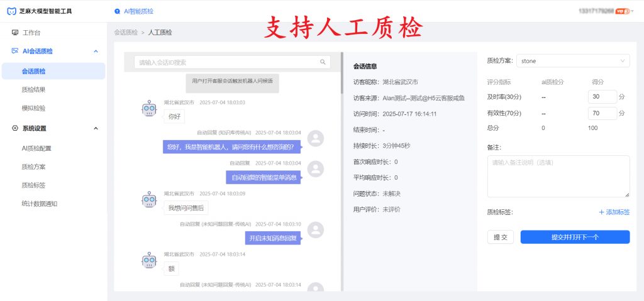Click agent avatar beside 智能机器人 reply

point(316,138)
